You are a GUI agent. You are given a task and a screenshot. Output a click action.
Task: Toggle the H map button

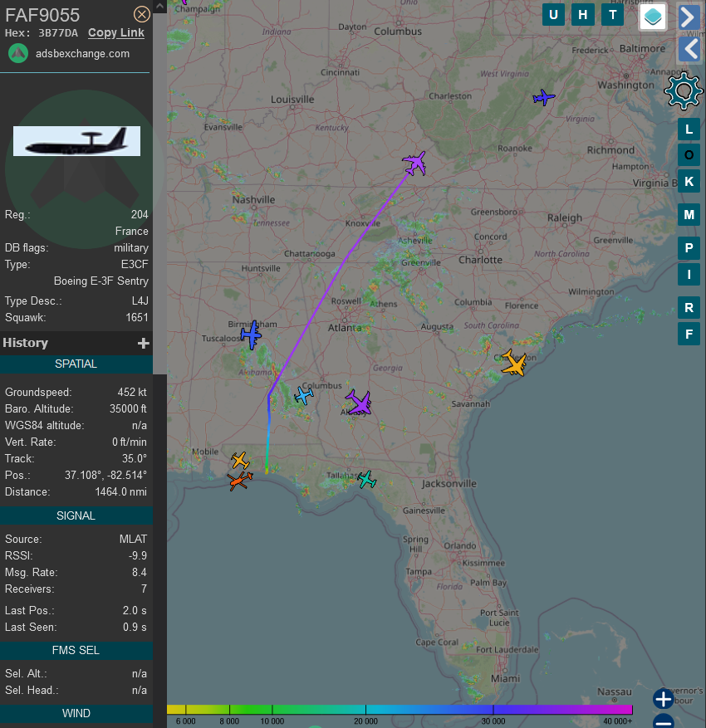[x=583, y=15]
